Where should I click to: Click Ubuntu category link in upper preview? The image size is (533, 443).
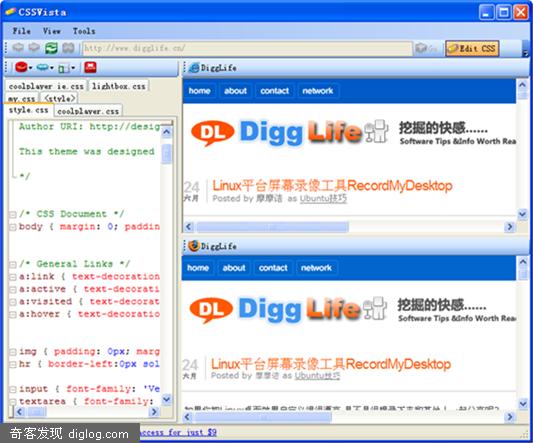point(323,199)
